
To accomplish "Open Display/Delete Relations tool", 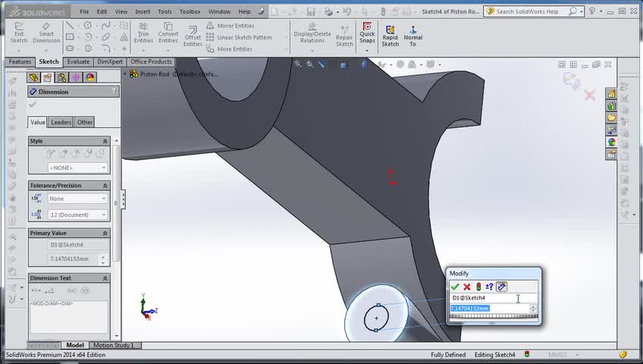I will pos(312,33).
